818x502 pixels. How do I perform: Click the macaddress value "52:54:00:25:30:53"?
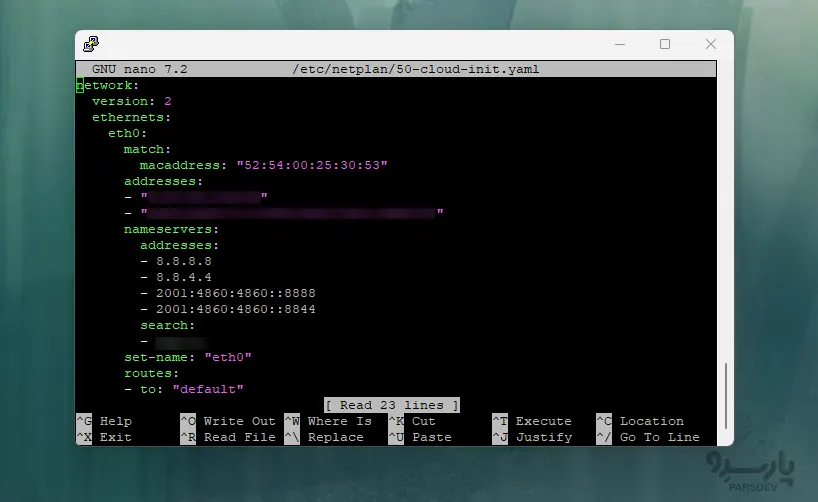tap(312, 165)
